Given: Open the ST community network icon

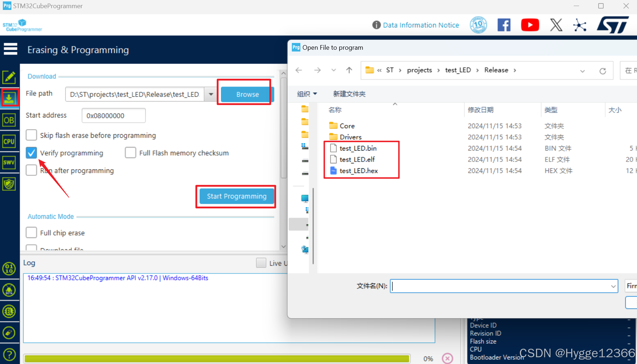Looking at the screenshot, I should pos(580,25).
